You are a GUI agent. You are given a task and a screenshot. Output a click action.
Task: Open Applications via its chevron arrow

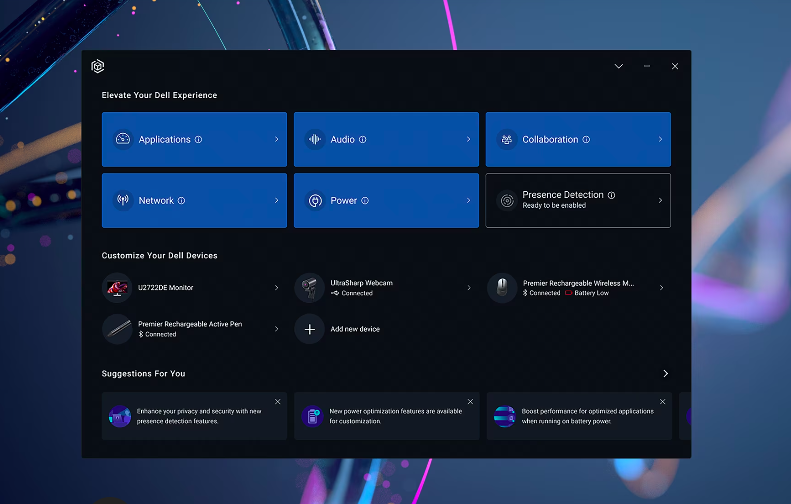click(276, 139)
